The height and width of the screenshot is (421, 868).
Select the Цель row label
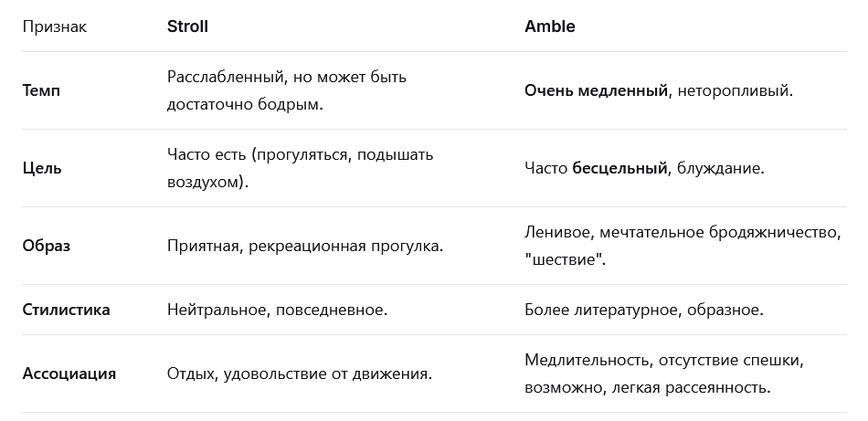point(42,168)
